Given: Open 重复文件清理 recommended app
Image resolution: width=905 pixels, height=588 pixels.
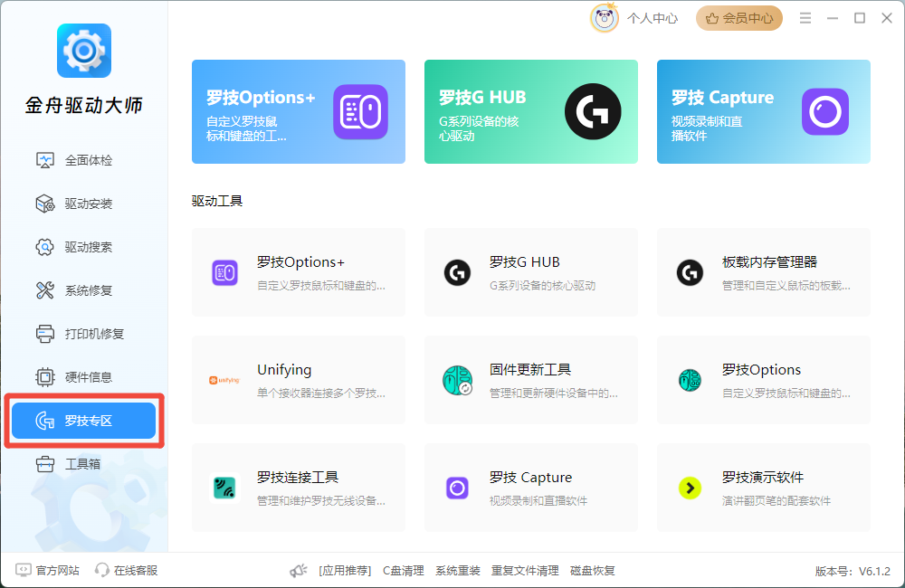Looking at the screenshot, I should (525, 571).
